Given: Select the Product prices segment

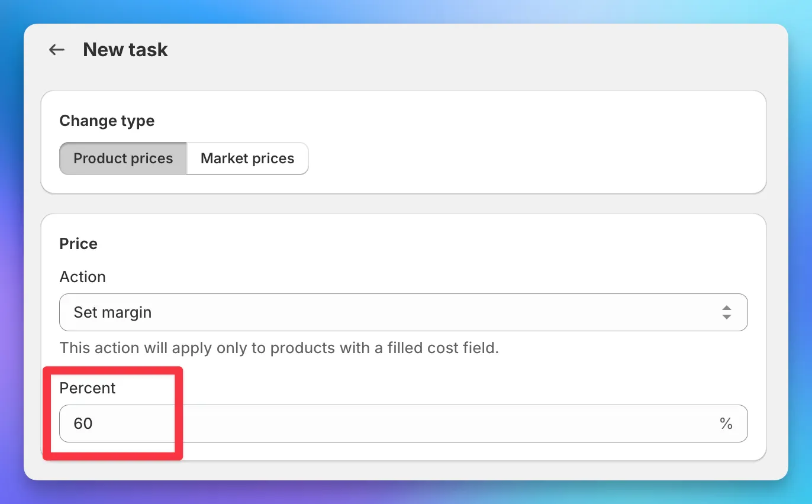Looking at the screenshot, I should pos(123,158).
